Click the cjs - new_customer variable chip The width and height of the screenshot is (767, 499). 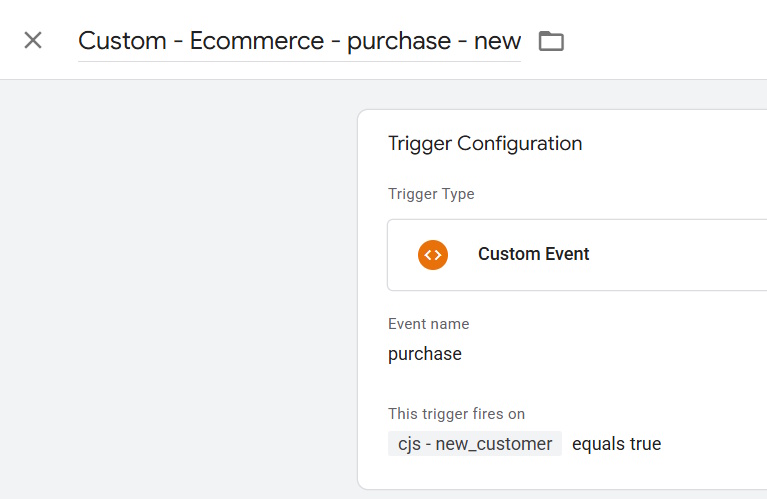(474, 444)
